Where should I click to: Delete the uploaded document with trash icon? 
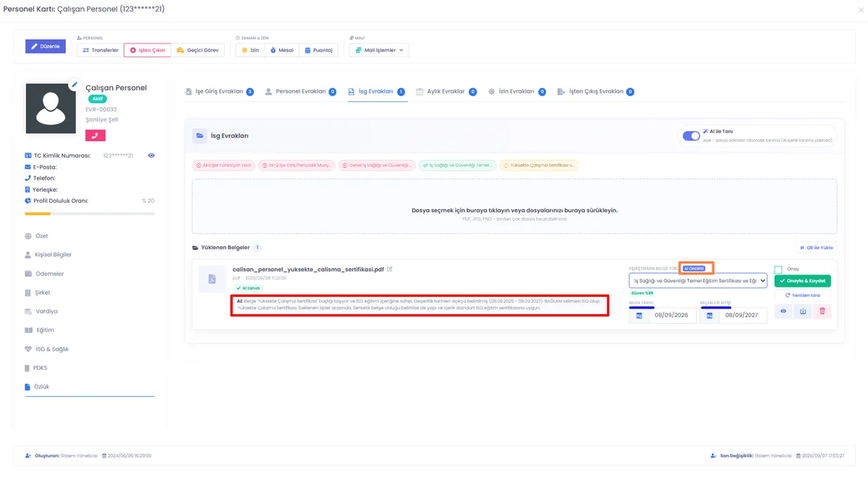[x=822, y=311]
